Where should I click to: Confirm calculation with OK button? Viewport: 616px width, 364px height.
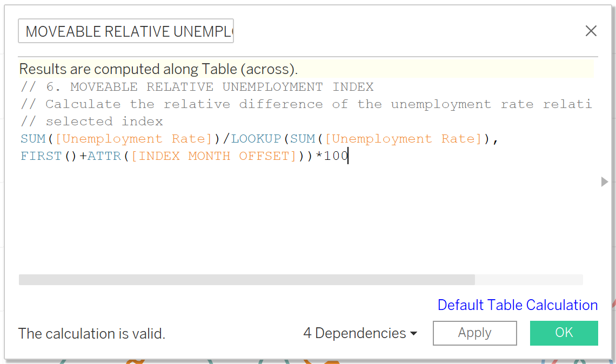click(564, 333)
